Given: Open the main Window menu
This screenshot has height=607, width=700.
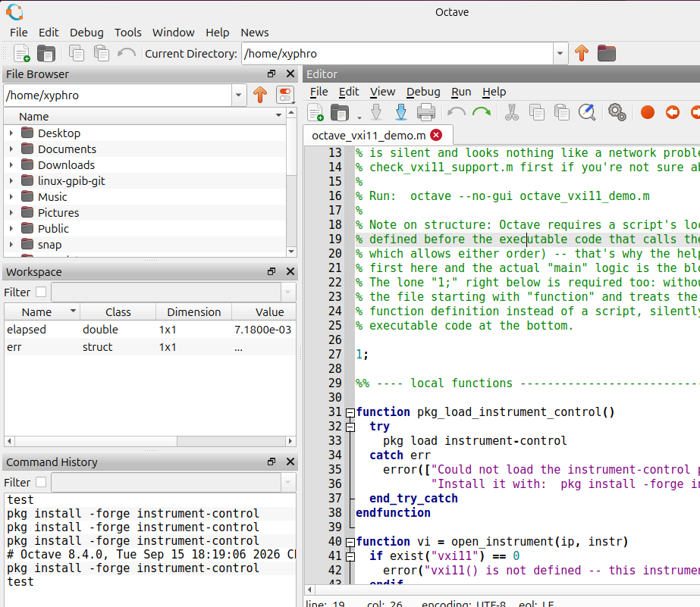Looking at the screenshot, I should point(173,33).
